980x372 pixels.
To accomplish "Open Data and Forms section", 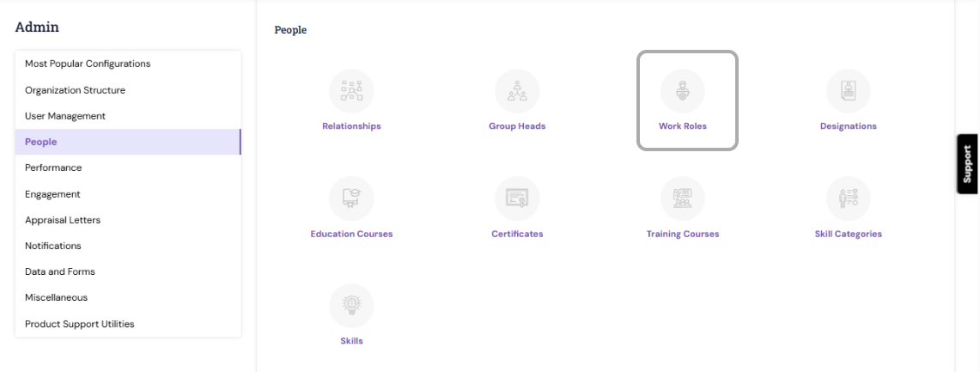I will coord(127,272).
